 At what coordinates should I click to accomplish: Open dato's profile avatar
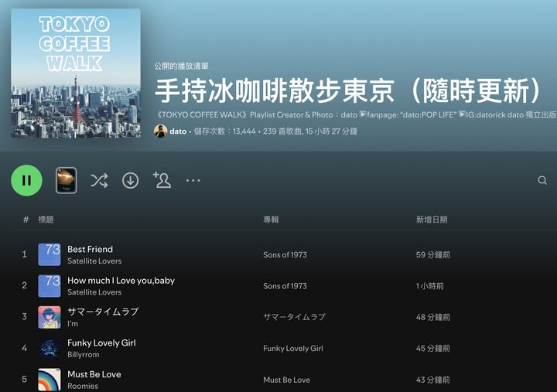pos(161,131)
